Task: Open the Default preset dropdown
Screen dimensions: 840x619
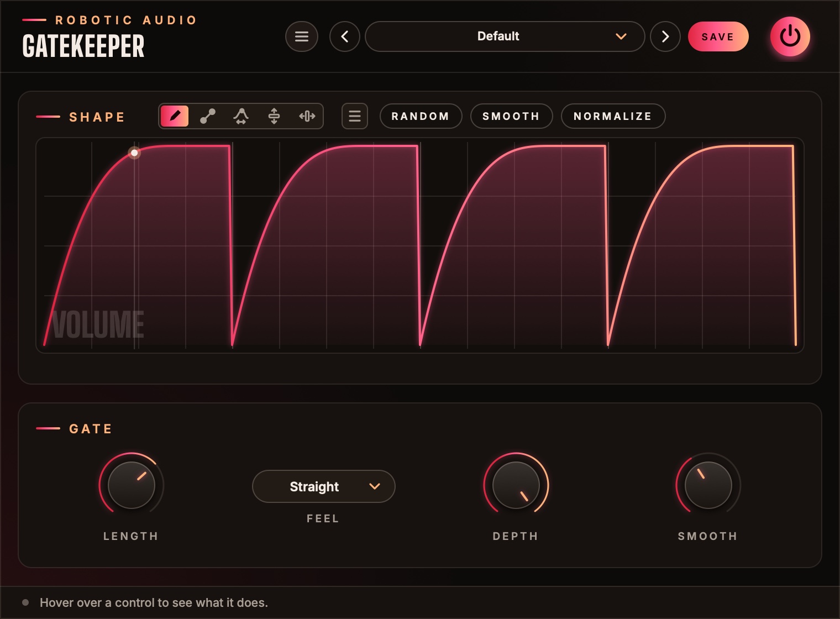Action: pos(505,36)
